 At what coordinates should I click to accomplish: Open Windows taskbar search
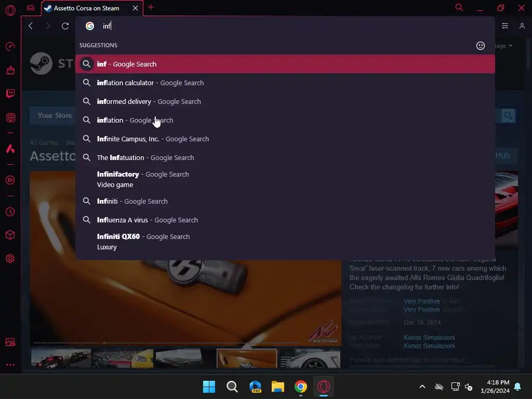(x=232, y=387)
